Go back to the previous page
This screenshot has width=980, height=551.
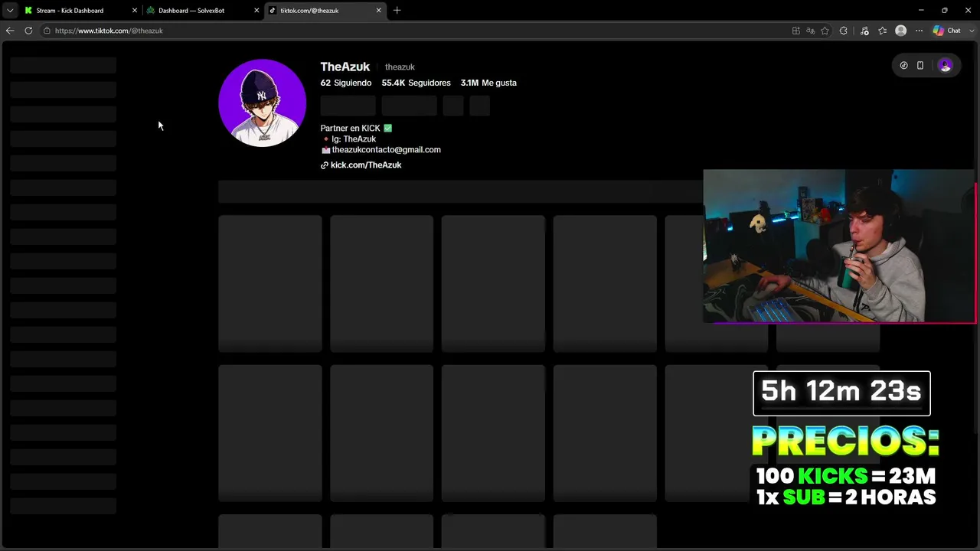pyautogui.click(x=10, y=31)
